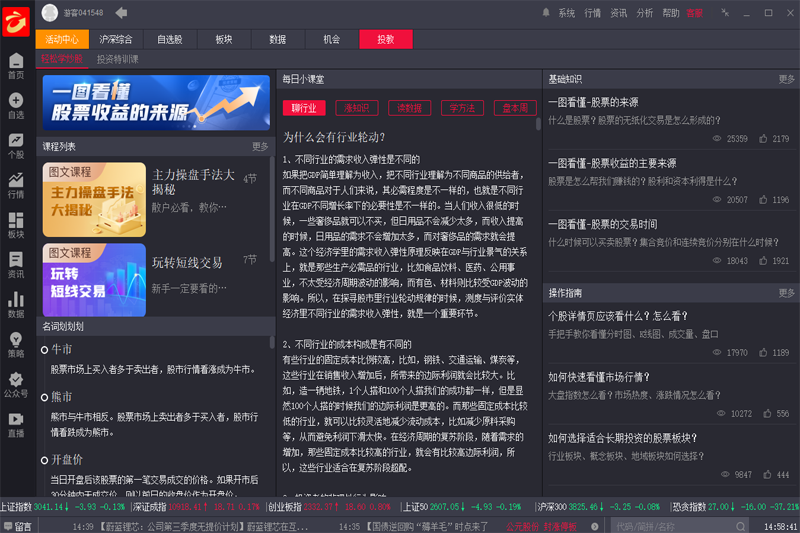Select the 涨知识 category chip
The width and height of the screenshot is (800, 533).
pos(356,108)
